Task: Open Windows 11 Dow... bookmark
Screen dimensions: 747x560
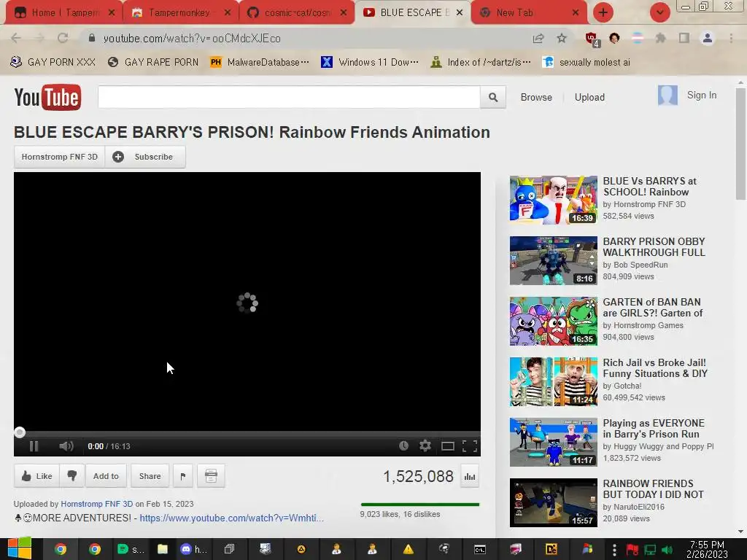Action: coord(370,62)
